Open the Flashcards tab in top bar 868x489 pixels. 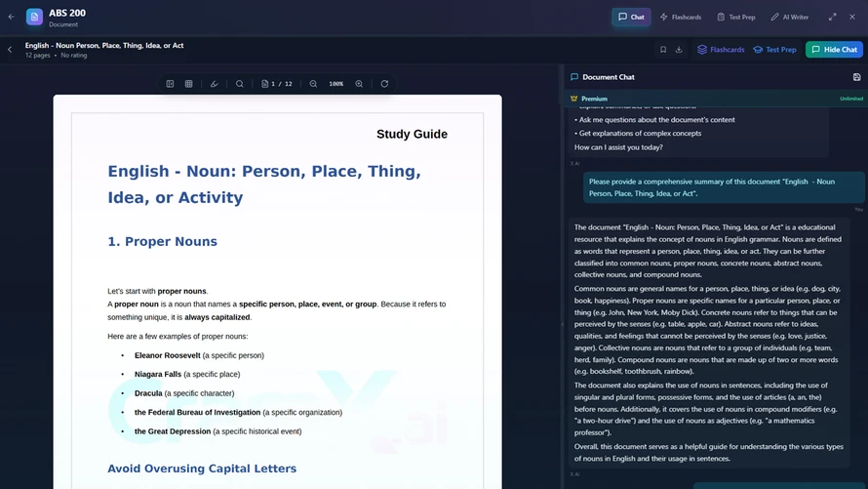click(681, 17)
